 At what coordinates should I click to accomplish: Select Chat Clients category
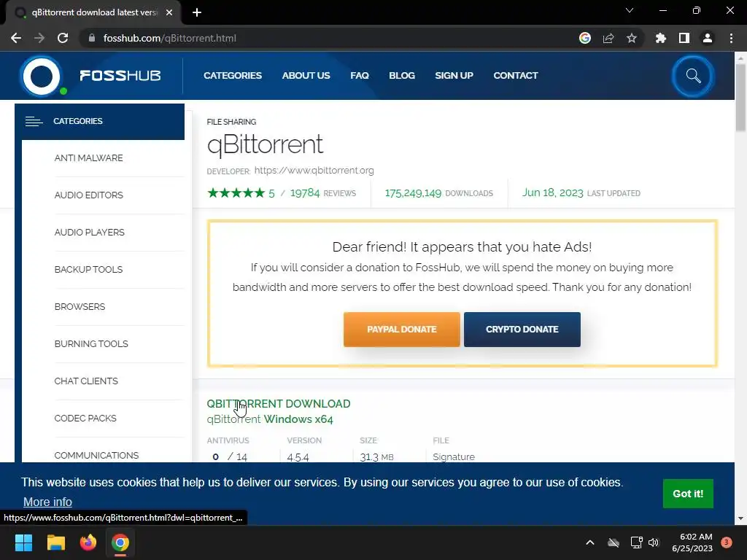pyautogui.click(x=86, y=381)
